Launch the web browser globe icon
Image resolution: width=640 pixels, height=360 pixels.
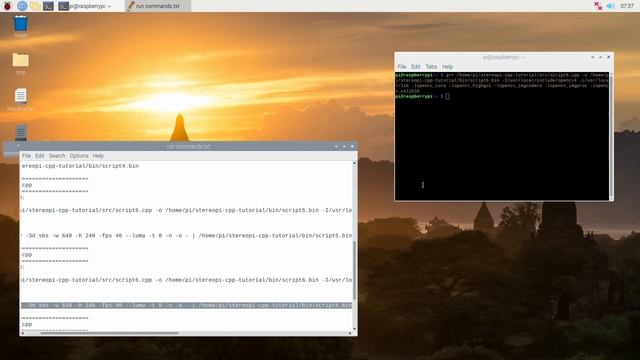tap(22, 6)
